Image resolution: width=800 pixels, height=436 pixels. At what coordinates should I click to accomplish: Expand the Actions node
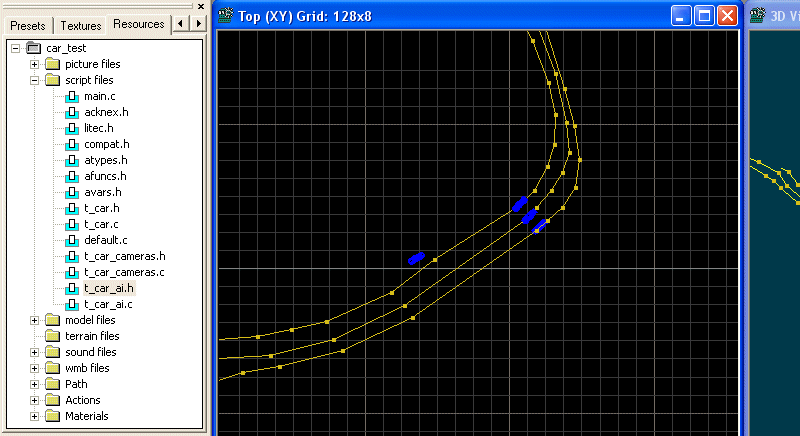35,400
